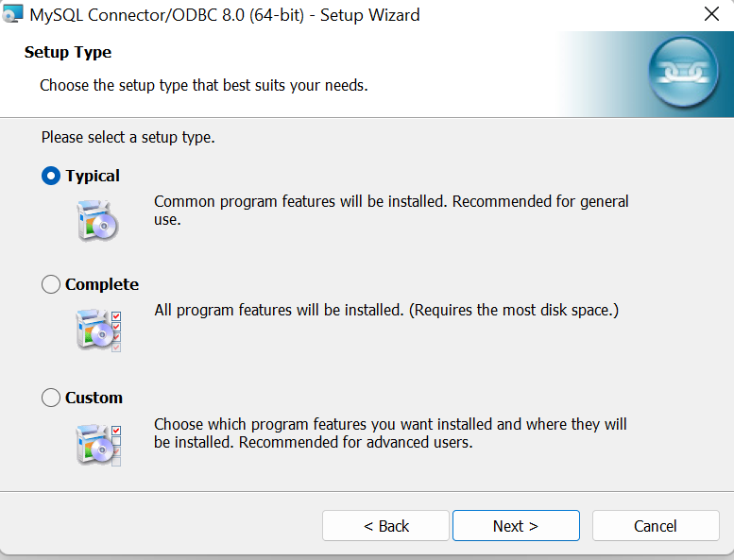
Task: Click the Complete setup checklist icon
Action: click(97, 331)
